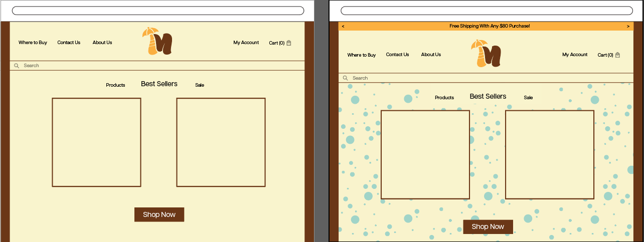This screenshot has height=242, width=644.
Task: Click the browser address bar in right mockup
Action: click(487, 11)
